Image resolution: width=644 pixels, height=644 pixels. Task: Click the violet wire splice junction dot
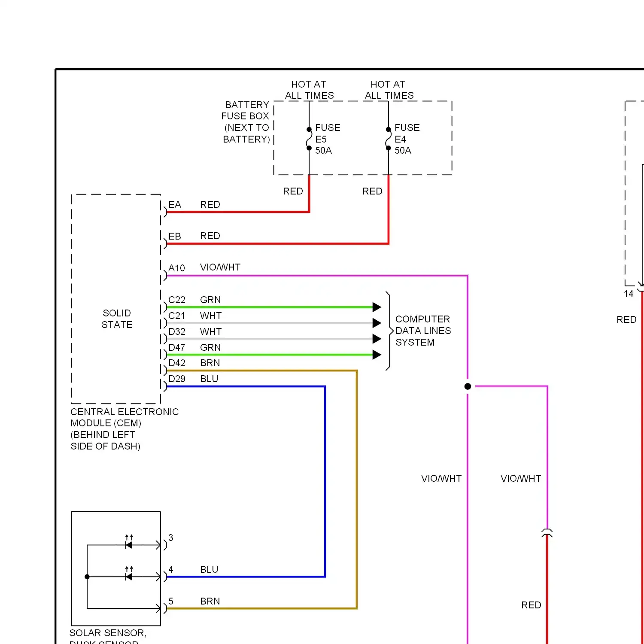point(468,386)
